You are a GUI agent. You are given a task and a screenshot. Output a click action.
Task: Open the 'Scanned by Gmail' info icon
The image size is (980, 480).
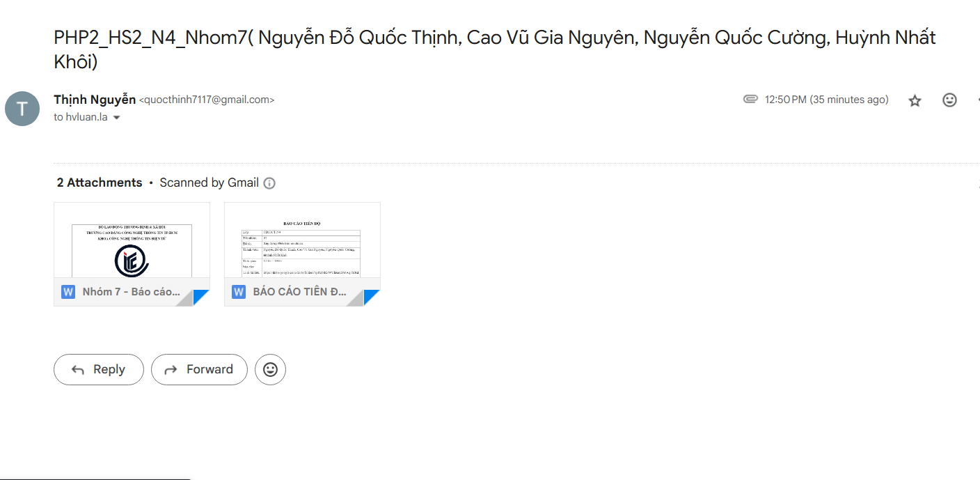[x=269, y=183]
